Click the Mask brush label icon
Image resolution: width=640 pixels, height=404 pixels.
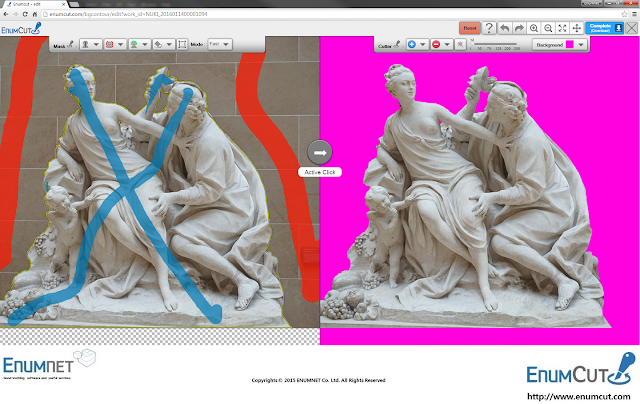click(70, 44)
